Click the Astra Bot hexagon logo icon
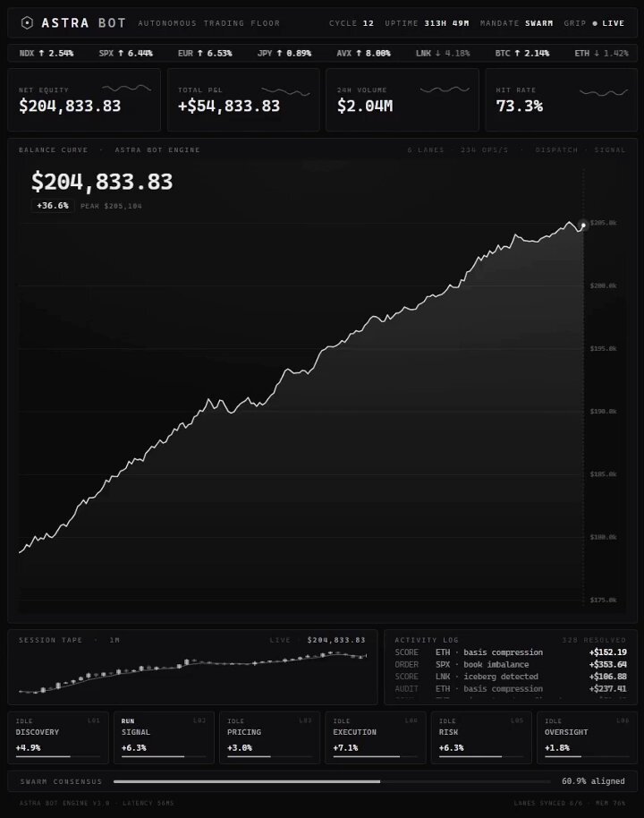Screen dimensions: 644x818 pos(27,23)
